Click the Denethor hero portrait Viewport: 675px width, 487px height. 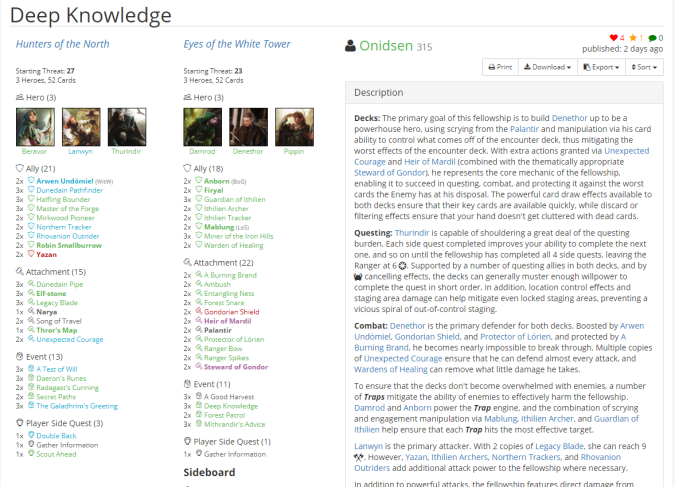click(x=248, y=127)
